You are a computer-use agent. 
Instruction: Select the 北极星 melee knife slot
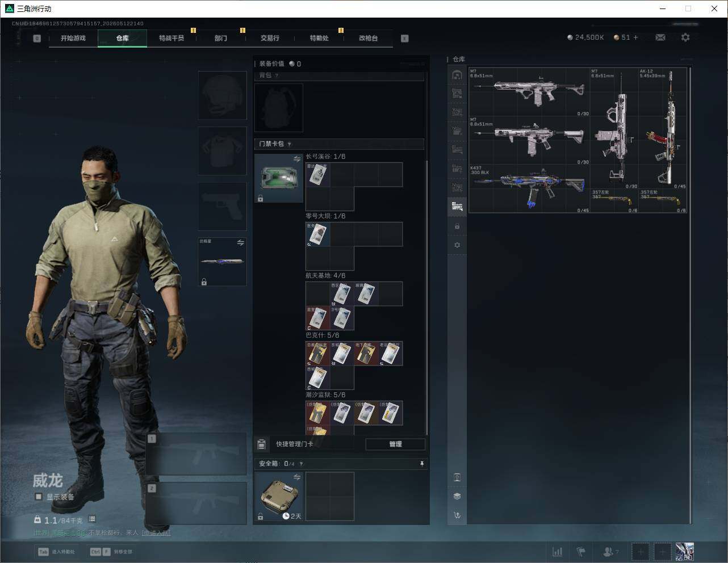click(x=222, y=262)
